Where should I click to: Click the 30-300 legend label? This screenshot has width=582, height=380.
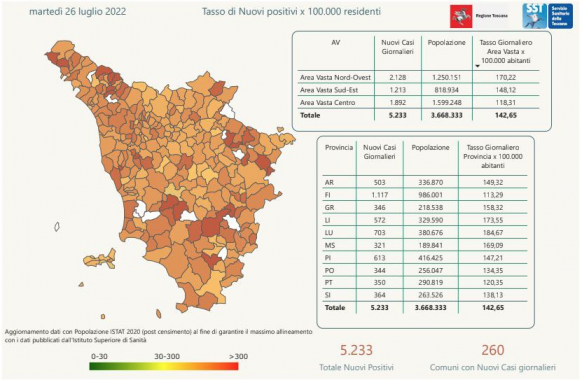[167, 357]
